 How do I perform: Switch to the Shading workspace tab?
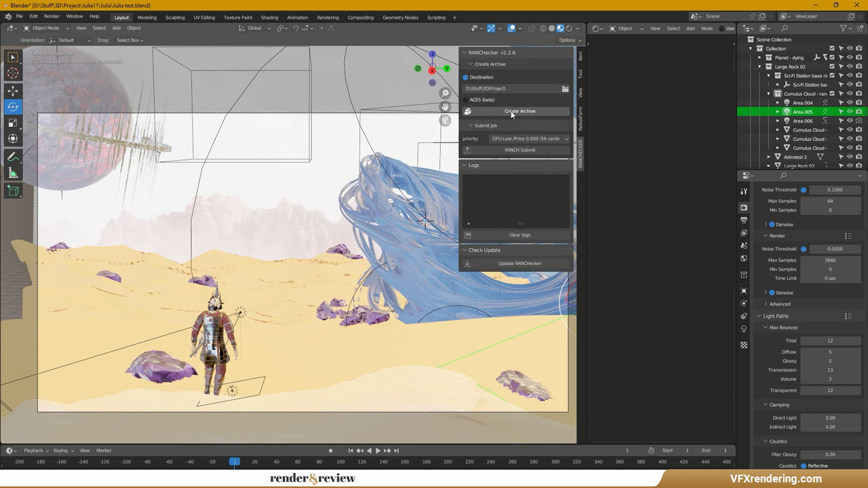click(269, 17)
